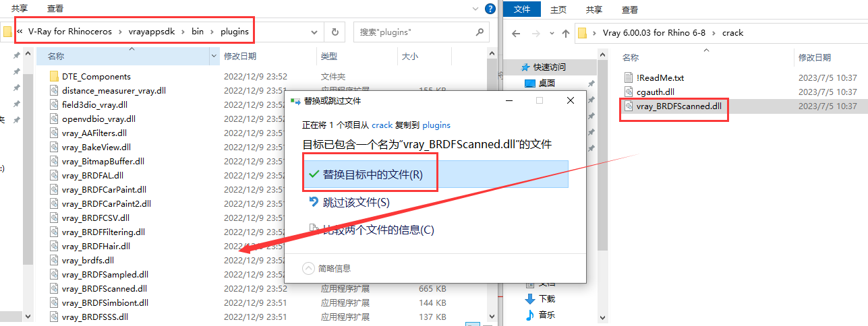
Task: Expand the address bar history dropdown in plugins window
Action: click(314, 32)
